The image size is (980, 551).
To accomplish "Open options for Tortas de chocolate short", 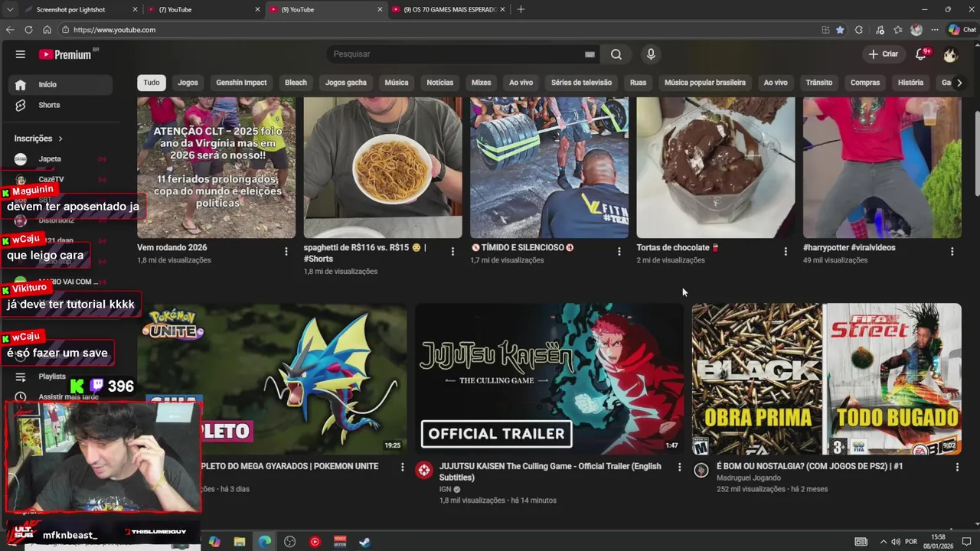I will click(786, 251).
